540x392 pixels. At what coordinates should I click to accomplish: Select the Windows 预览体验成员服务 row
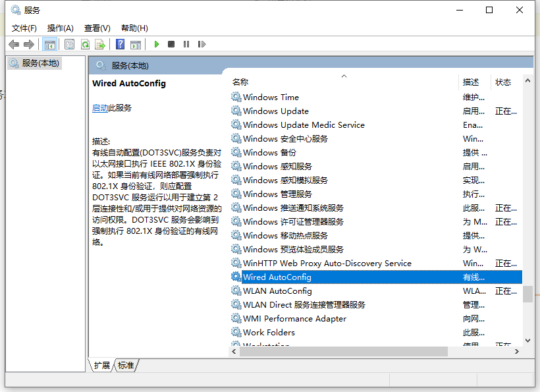tap(376, 249)
